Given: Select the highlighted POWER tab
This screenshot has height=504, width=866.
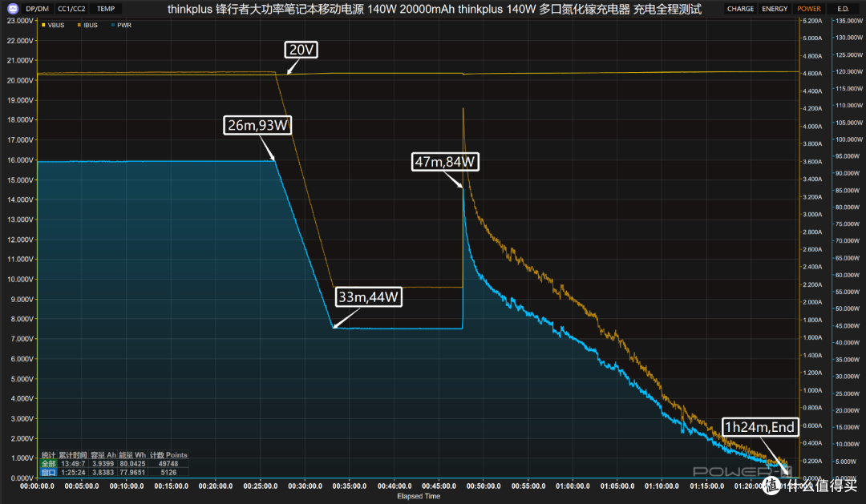Looking at the screenshot, I should (808, 9).
